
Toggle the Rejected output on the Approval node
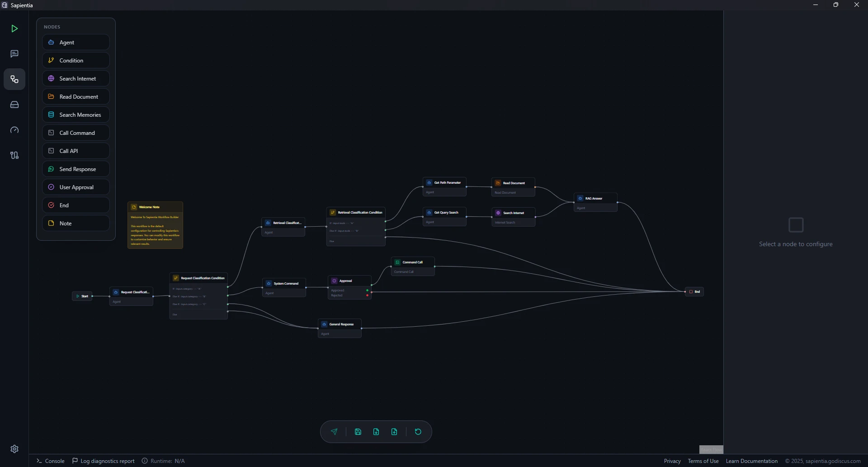click(367, 295)
